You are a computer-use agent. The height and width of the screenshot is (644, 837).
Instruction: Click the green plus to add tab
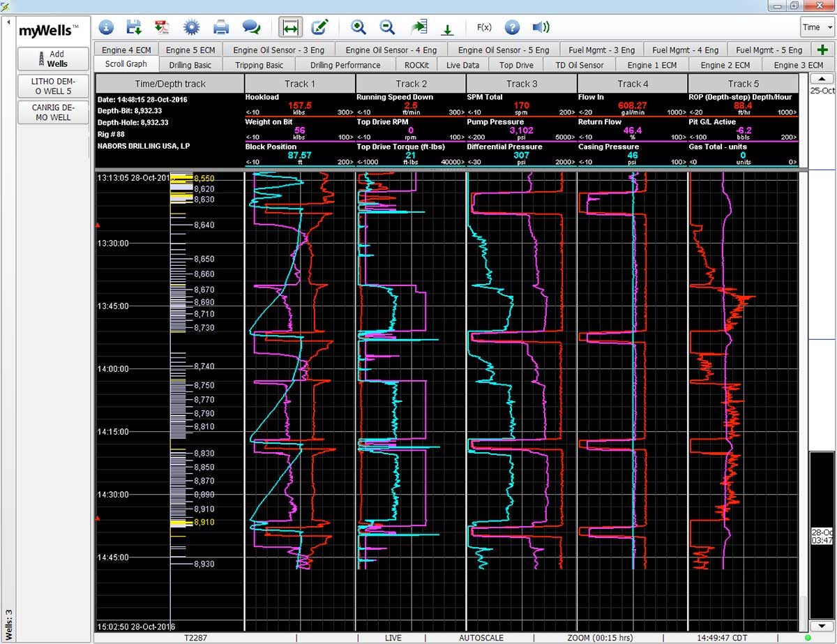[822, 50]
